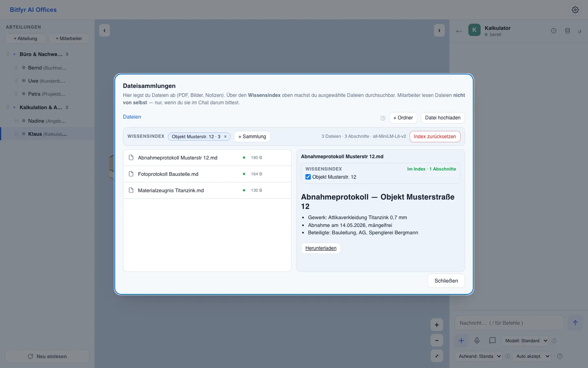Click the file icon of Fotoprotokoll Baustelle.md

coord(131,174)
